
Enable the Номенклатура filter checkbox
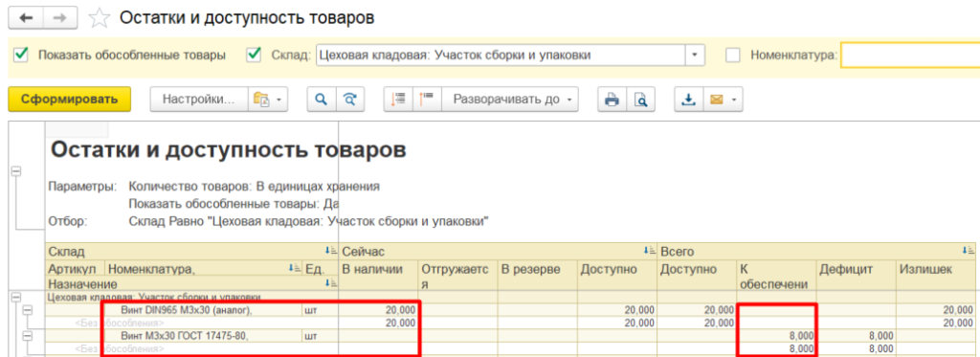733,55
